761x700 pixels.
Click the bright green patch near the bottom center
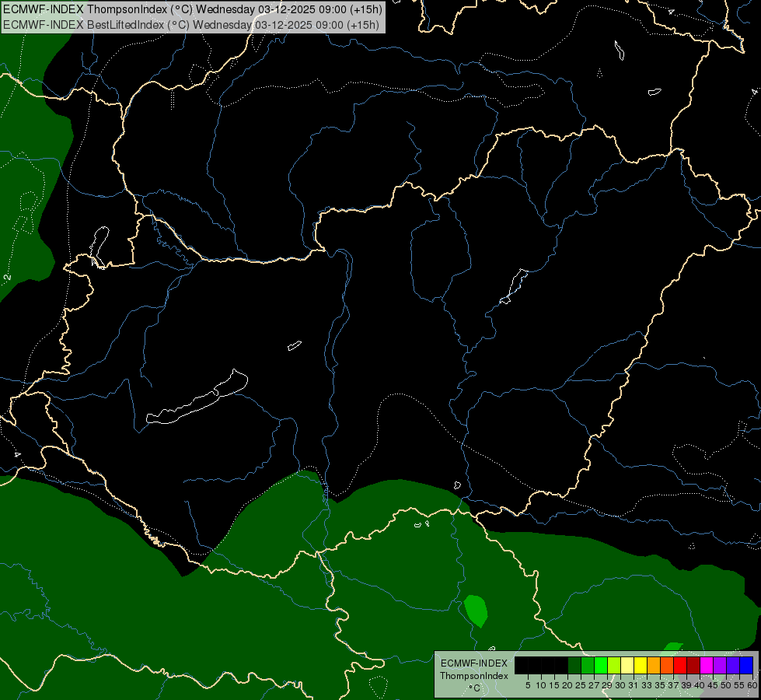click(x=476, y=611)
